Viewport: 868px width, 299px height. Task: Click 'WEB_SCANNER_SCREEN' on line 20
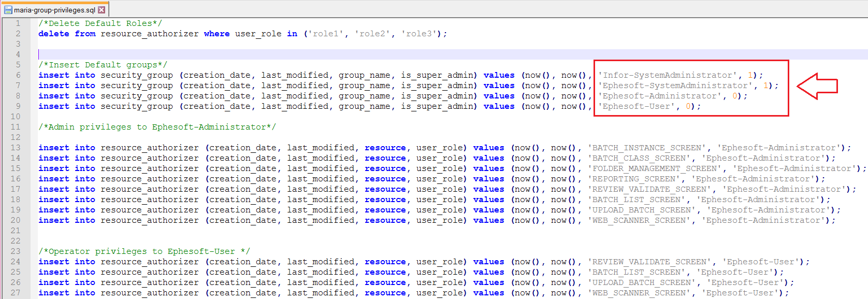pyautogui.click(x=639, y=220)
